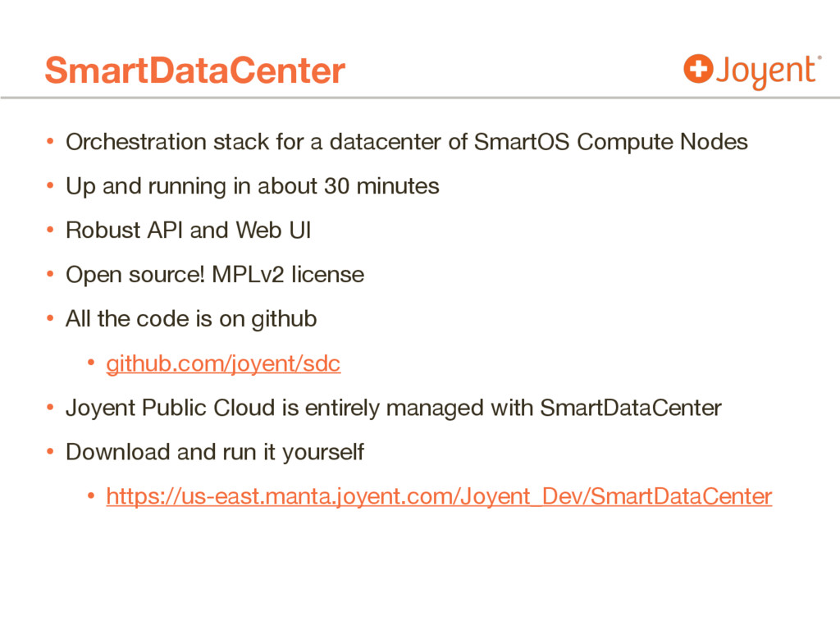Click the gray divider line under the title
Image resolution: width=840 pixels, height=630 pixels.
[420, 98]
